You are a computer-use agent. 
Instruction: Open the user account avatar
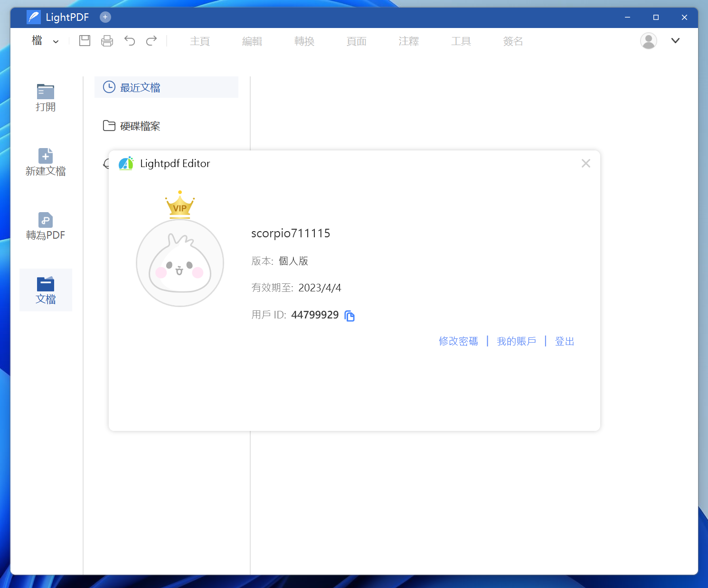coord(649,41)
